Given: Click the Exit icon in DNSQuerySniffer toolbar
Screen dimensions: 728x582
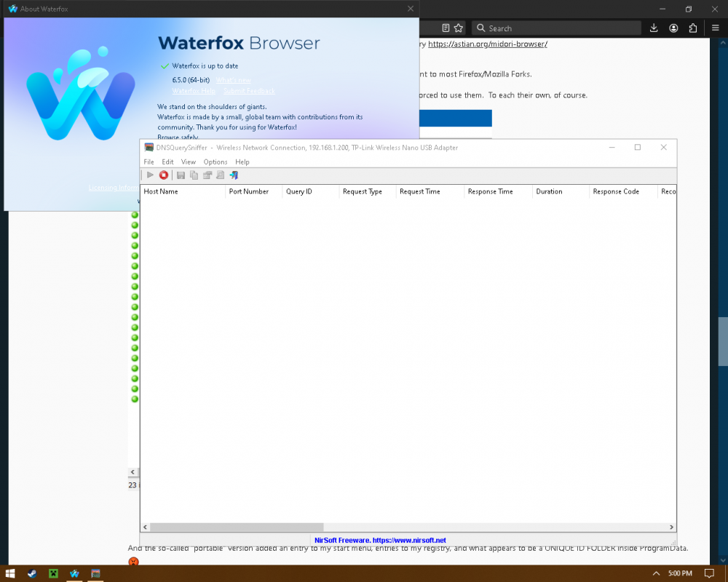Looking at the screenshot, I should (x=234, y=175).
